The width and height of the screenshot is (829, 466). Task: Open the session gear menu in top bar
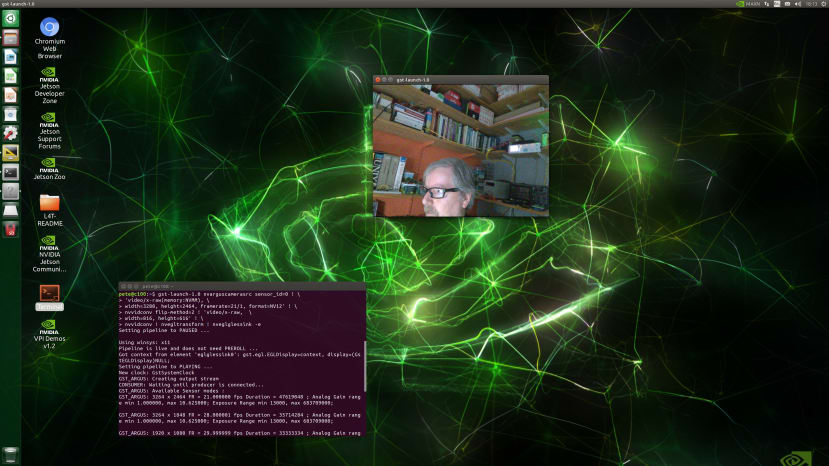824,4
